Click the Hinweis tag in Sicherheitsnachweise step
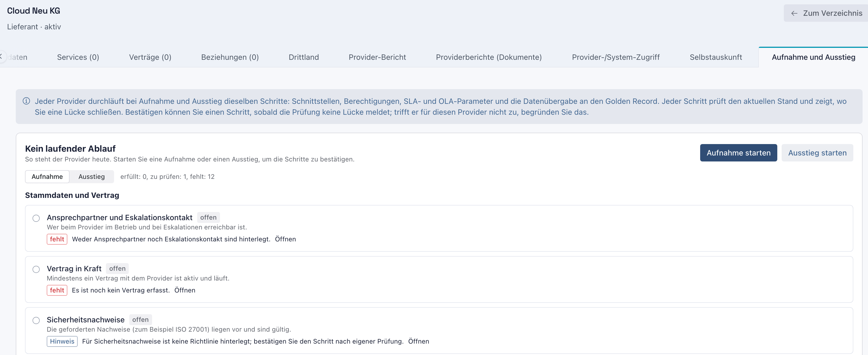The height and width of the screenshot is (355, 868). [62, 341]
